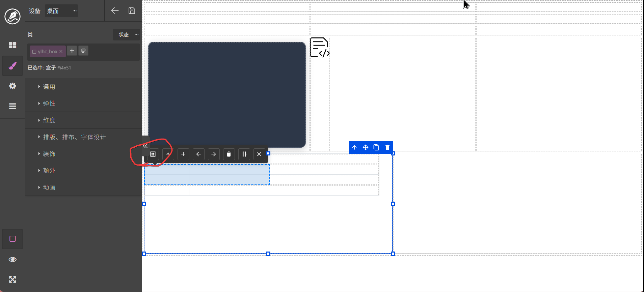Open the layers list icon

pyautogui.click(x=12, y=106)
